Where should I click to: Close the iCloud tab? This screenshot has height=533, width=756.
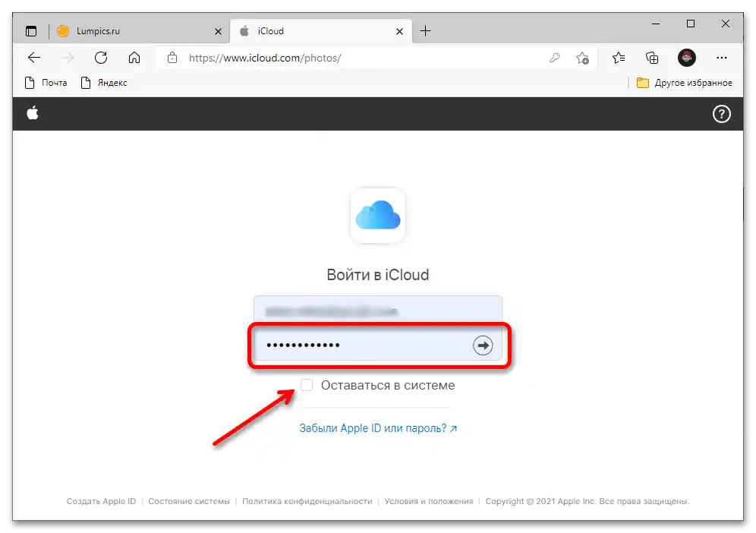pos(399,31)
